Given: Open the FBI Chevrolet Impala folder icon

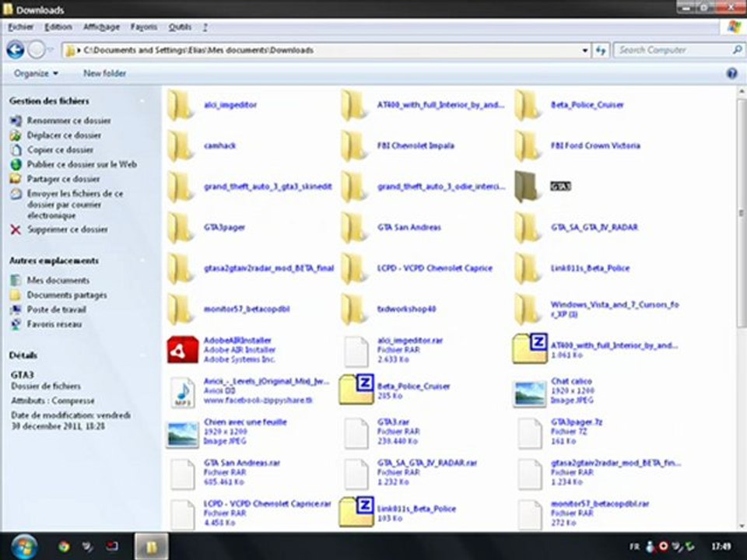Looking at the screenshot, I should pyautogui.click(x=354, y=146).
